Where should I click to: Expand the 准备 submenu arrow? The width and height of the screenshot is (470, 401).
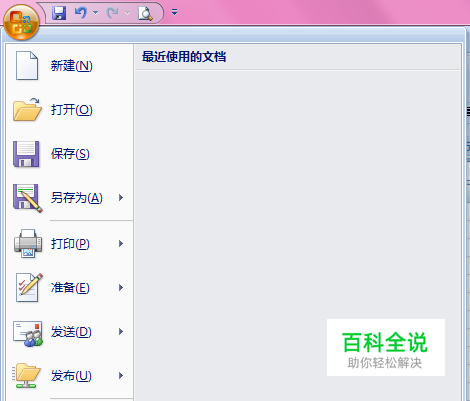point(121,288)
